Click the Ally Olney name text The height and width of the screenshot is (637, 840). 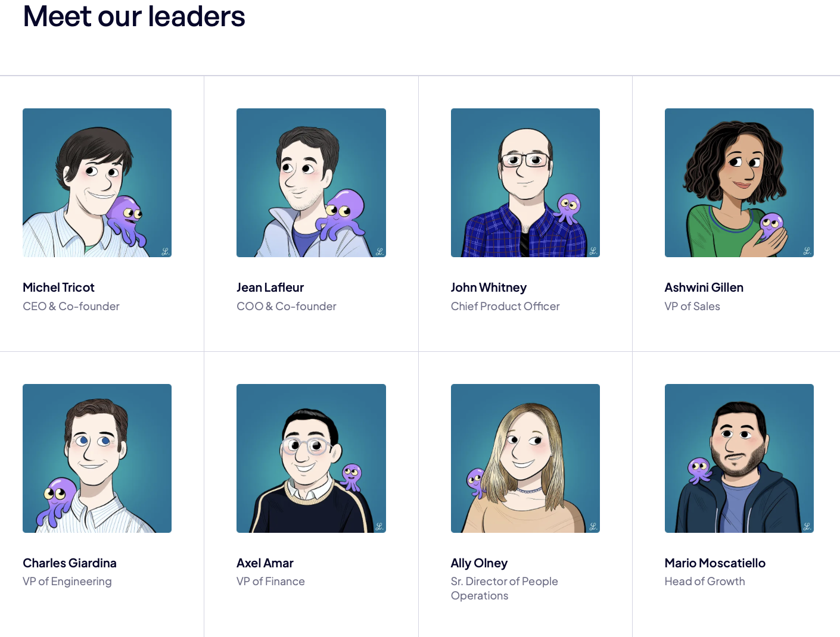click(479, 563)
